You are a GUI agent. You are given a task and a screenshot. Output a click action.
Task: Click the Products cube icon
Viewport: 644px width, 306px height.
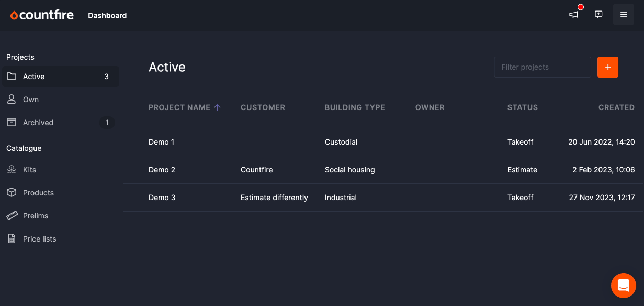[12, 193]
